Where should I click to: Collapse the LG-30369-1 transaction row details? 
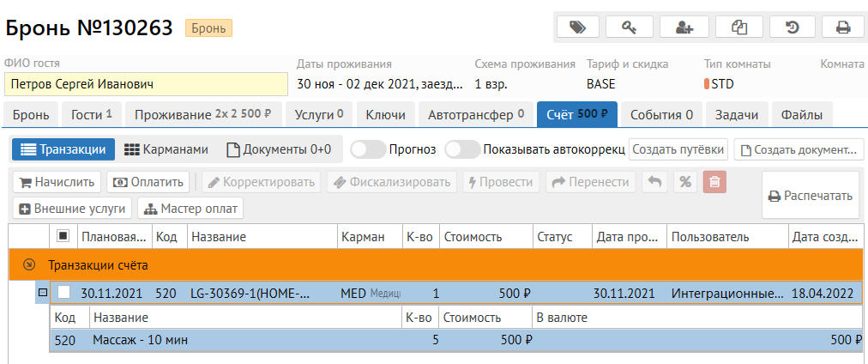pos(42,293)
